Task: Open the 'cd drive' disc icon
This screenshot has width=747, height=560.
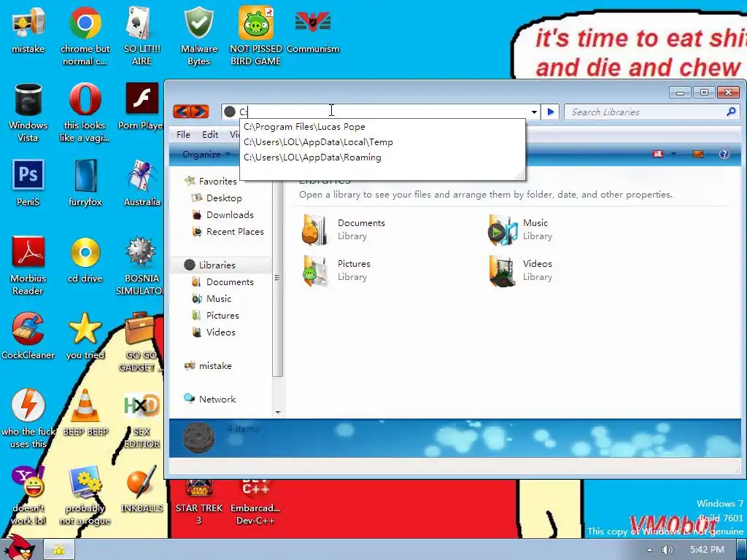Action: pyautogui.click(x=85, y=260)
